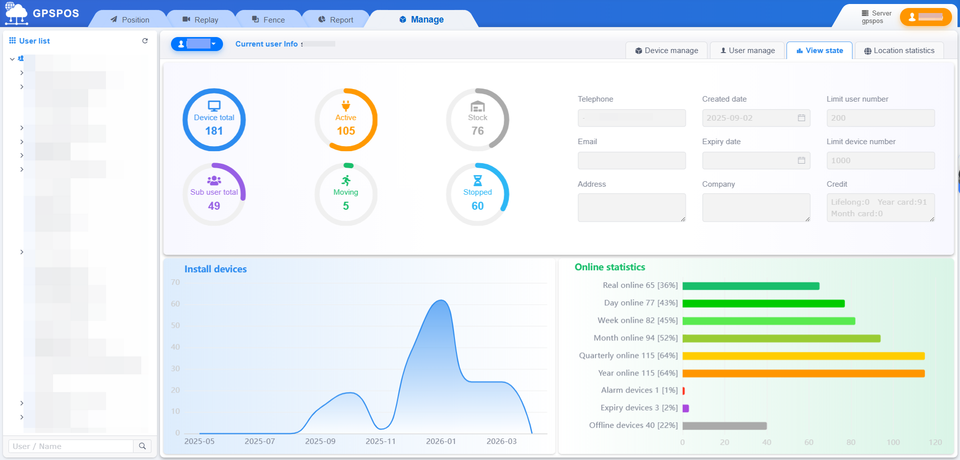Open Location statistics view
Image resolution: width=960 pixels, height=460 pixels.
click(899, 50)
